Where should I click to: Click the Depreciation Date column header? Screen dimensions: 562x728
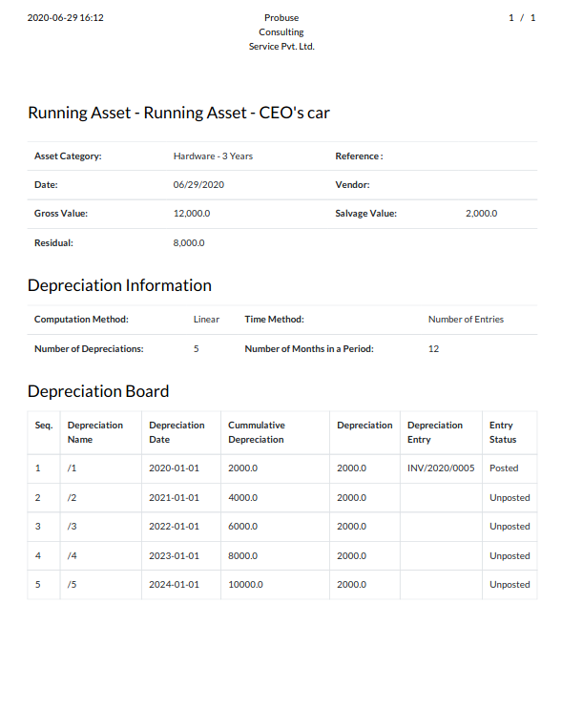click(x=177, y=432)
